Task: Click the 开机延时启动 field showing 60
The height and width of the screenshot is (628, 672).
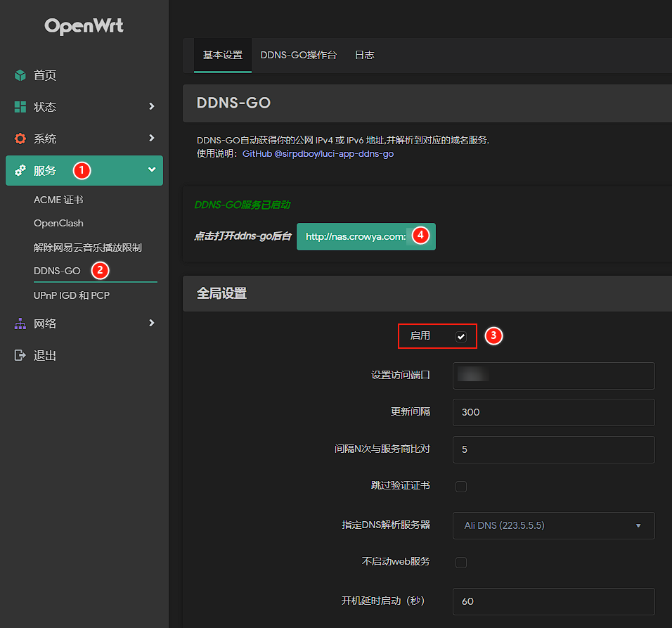Action: pos(553,601)
